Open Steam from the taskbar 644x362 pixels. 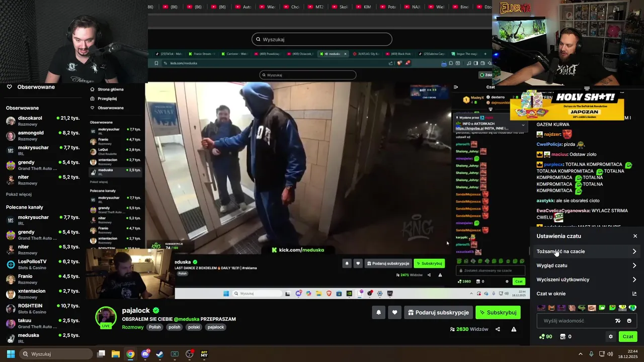(160, 354)
